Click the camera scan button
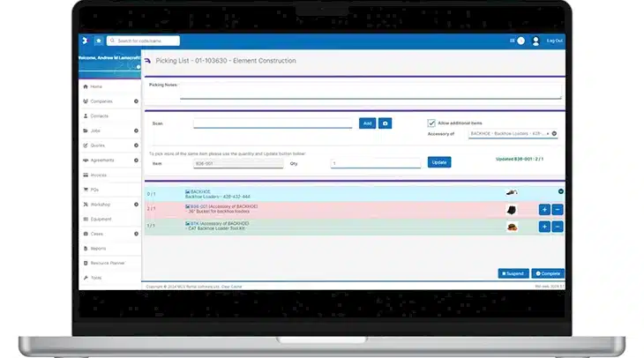This screenshot has height=358, width=644. coord(385,123)
